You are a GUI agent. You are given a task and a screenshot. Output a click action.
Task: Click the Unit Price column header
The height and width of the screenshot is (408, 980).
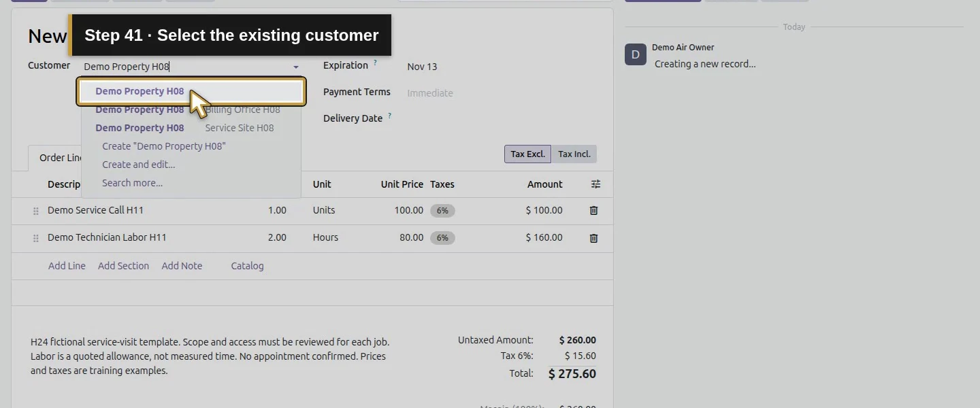click(402, 184)
